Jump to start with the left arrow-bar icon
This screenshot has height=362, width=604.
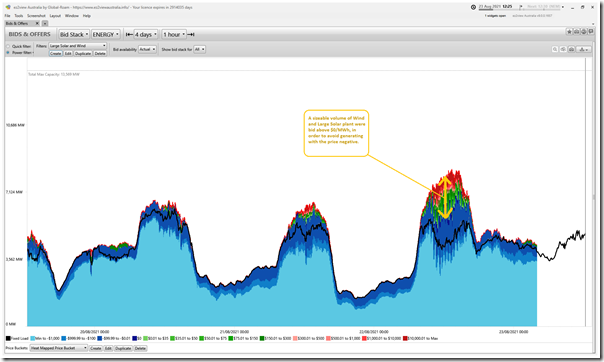coord(129,35)
